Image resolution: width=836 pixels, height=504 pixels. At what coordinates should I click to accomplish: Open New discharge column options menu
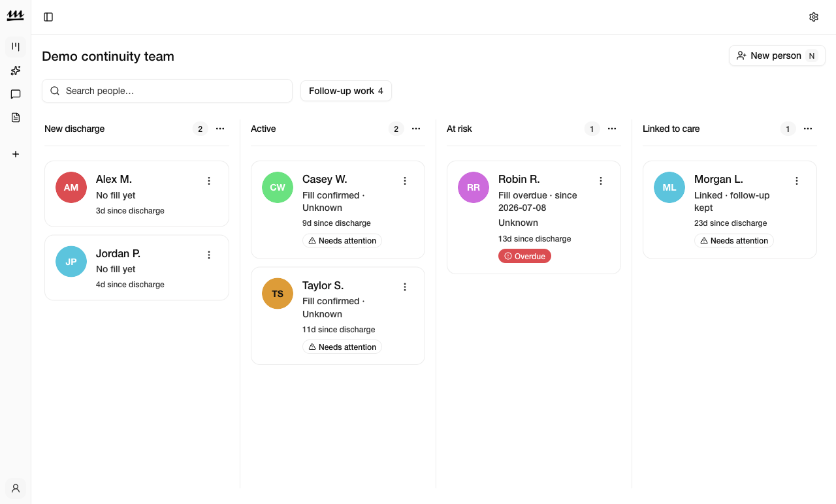pos(220,129)
